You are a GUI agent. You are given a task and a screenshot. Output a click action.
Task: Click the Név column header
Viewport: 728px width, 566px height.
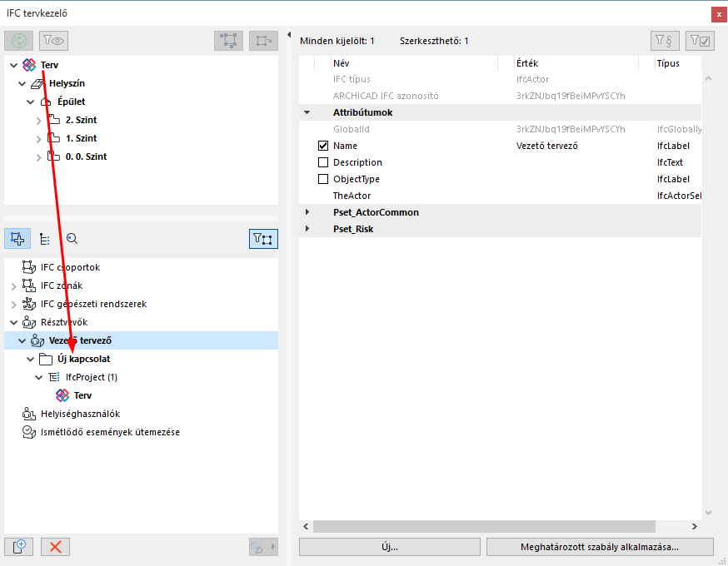click(413, 63)
